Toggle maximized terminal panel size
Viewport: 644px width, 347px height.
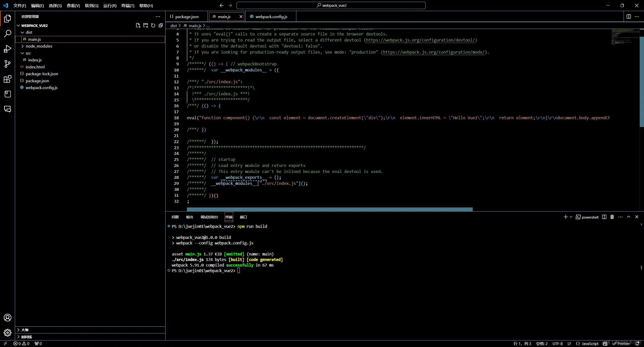[629, 217]
